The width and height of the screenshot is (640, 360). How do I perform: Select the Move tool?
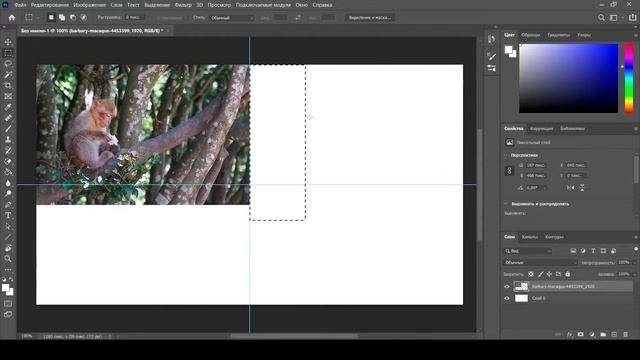[8, 42]
